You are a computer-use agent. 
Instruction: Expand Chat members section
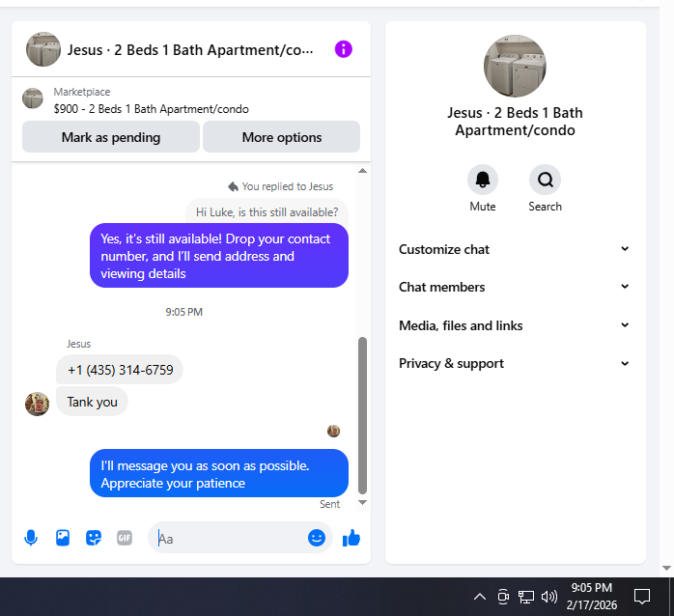(515, 287)
